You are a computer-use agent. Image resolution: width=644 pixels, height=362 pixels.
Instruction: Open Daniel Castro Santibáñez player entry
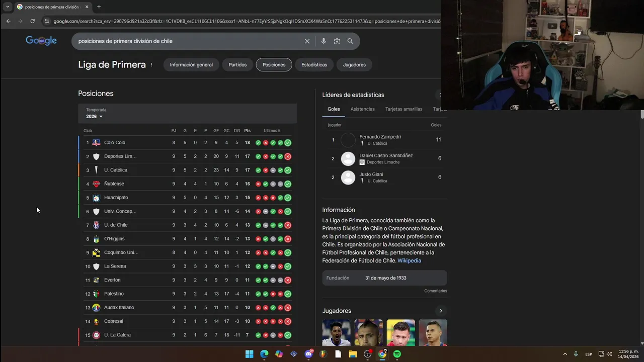pyautogui.click(x=384, y=159)
